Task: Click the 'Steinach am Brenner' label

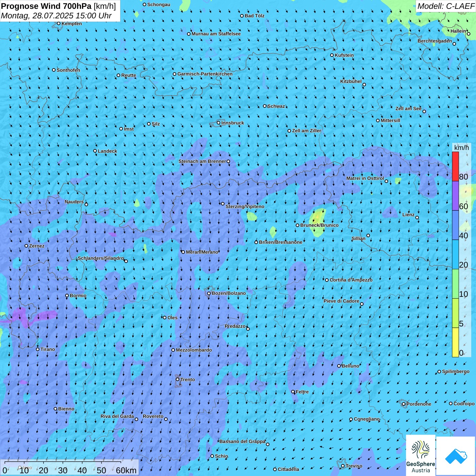Action: pyautogui.click(x=202, y=161)
